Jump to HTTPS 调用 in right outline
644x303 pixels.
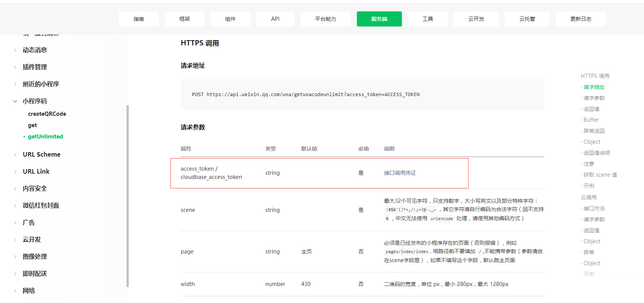595,76
